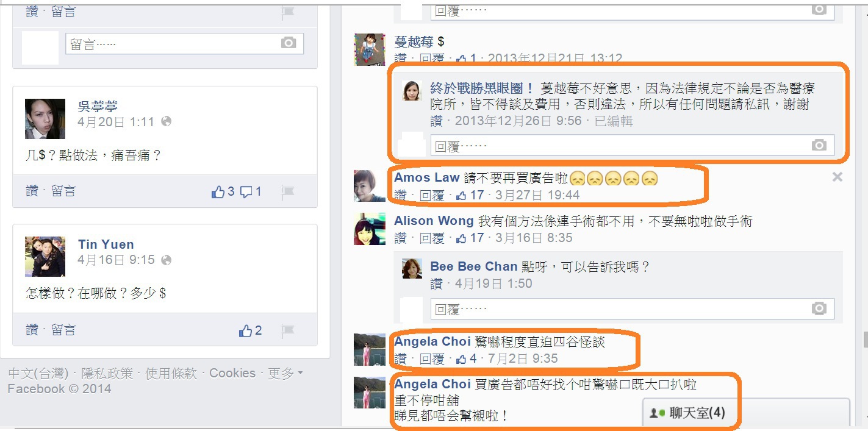Click thumbs-up count on 吳葶葶's post

click(x=223, y=191)
